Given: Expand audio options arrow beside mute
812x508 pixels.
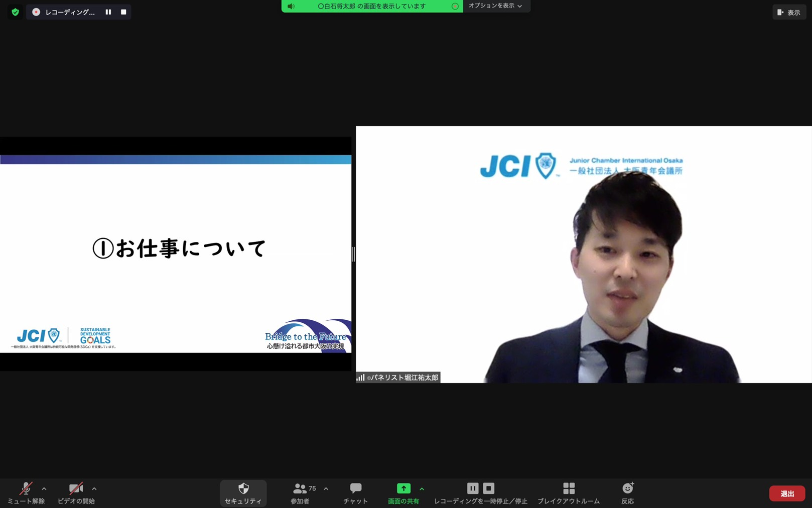Looking at the screenshot, I should (44, 488).
